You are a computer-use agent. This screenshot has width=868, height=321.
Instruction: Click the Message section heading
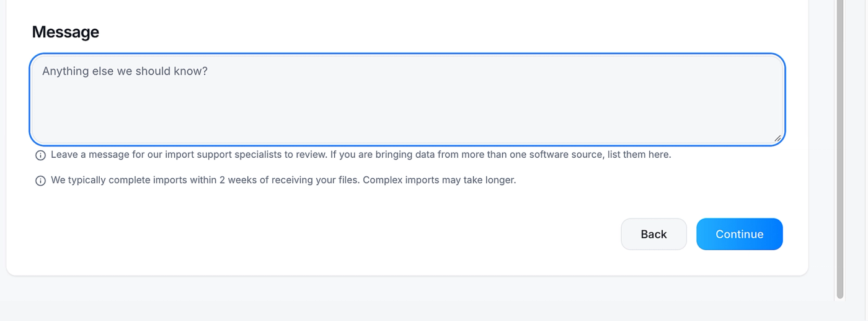point(66,32)
